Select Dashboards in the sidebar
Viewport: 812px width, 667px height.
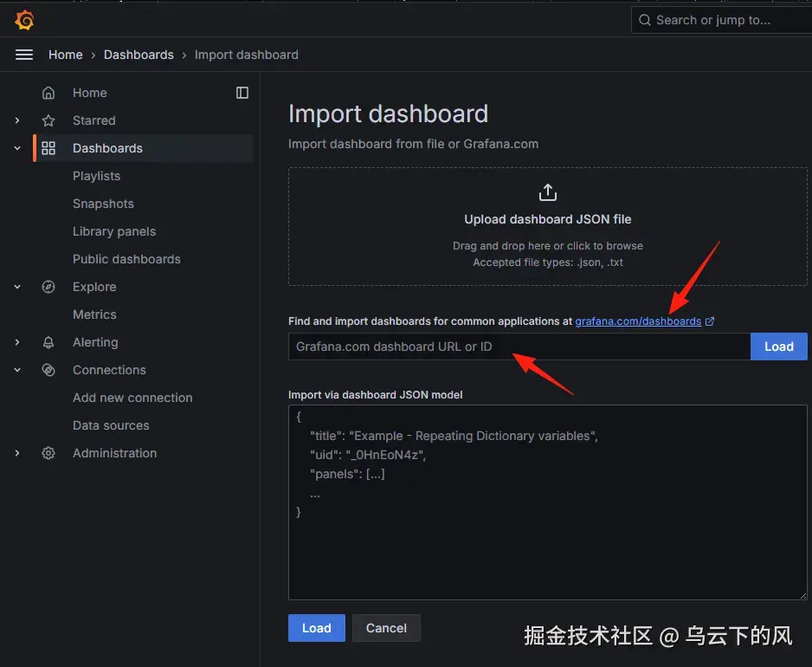[x=107, y=148]
